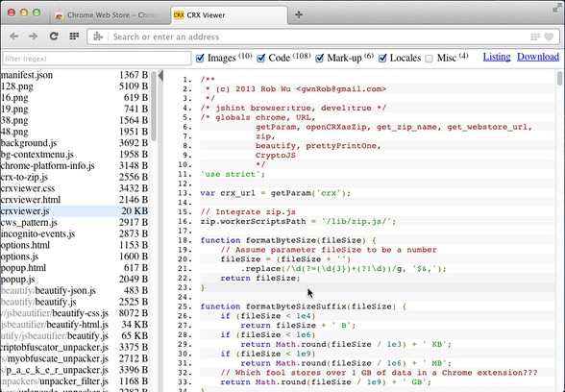The width and height of the screenshot is (565, 392).
Task: Open a new tab with the plus button
Action: [298, 14]
